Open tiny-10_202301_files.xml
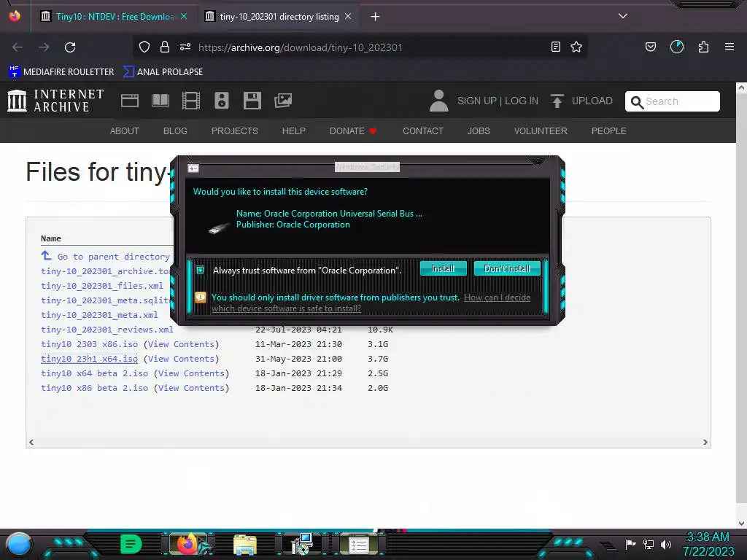Screen dimensions: 747x560 pos(102,286)
